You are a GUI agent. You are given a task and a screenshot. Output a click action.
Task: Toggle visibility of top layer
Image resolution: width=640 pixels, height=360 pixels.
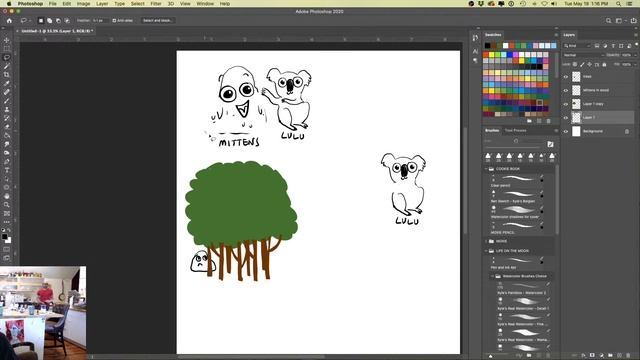pyautogui.click(x=566, y=77)
